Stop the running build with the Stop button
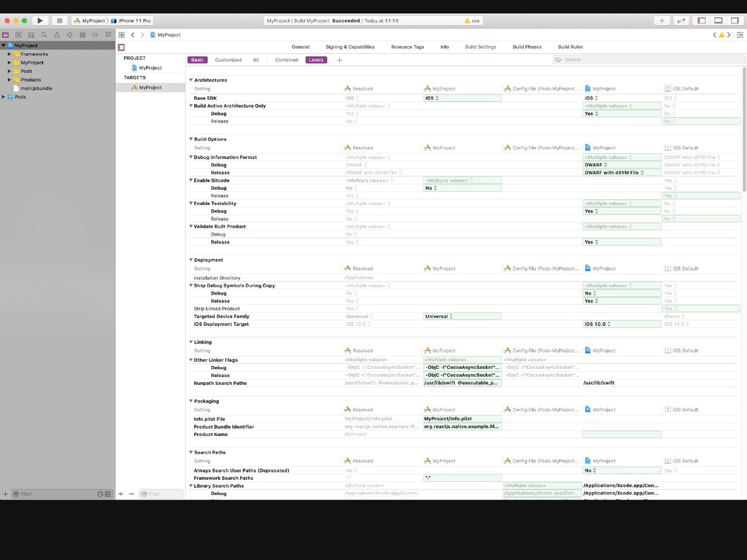 tap(60, 20)
